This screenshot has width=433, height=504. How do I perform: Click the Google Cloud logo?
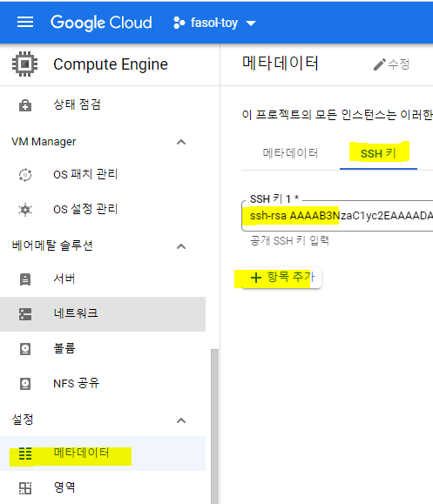pyautogui.click(x=101, y=23)
